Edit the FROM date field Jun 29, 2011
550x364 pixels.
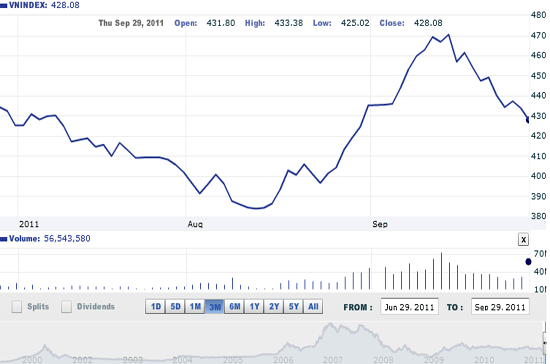tap(409, 307)
